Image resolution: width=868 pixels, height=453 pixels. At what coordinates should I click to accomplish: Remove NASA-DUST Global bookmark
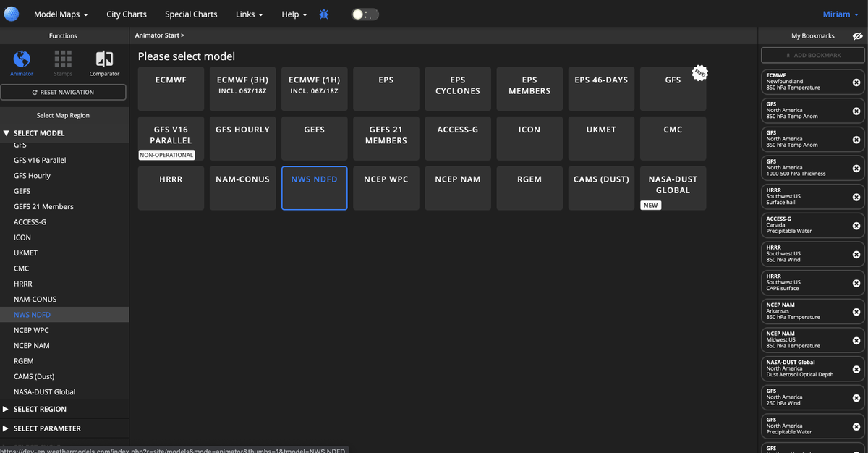pos(856,369)
